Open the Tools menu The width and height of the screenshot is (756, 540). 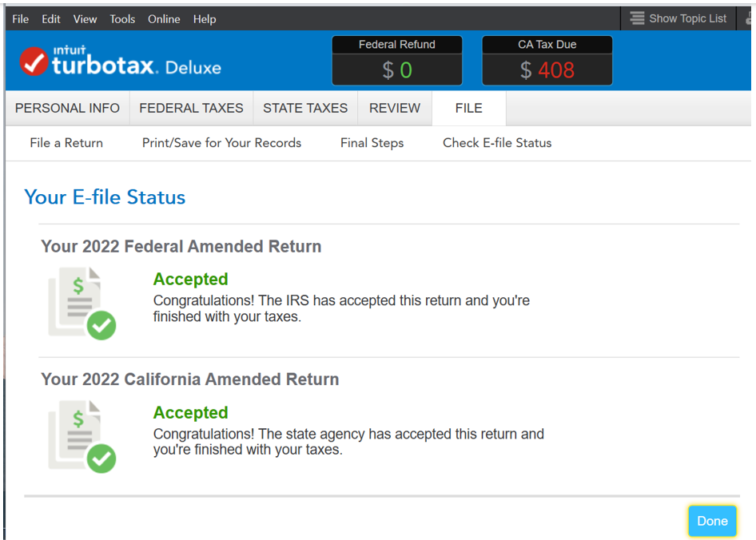pyautogui.click(x=122, y=19)
